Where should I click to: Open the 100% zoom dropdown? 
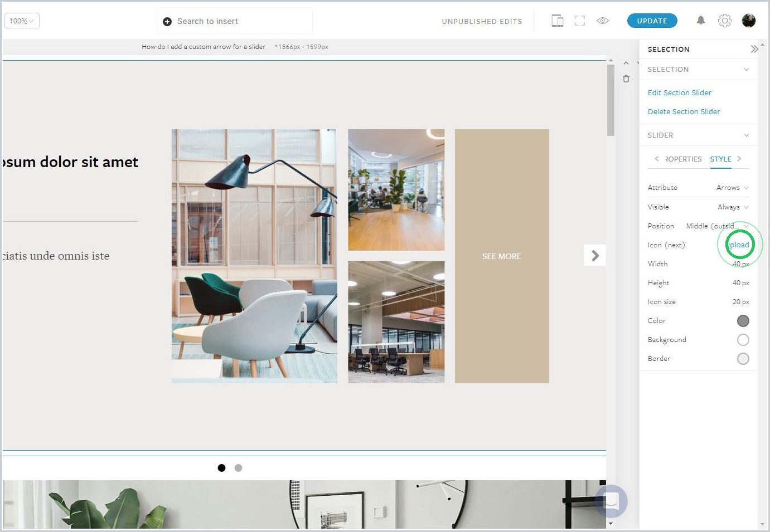tap(22, 21)
